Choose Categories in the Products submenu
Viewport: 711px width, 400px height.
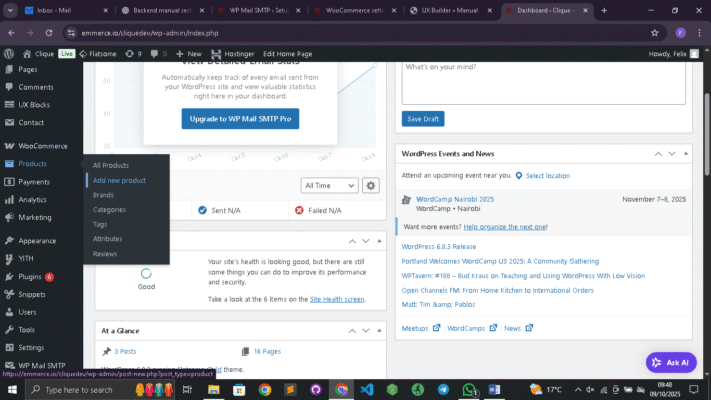(x=109, y=210)
